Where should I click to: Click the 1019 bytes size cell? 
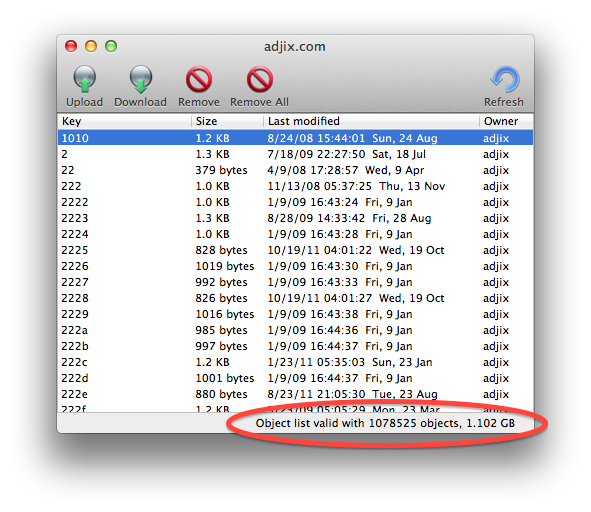tap(225, 266)
